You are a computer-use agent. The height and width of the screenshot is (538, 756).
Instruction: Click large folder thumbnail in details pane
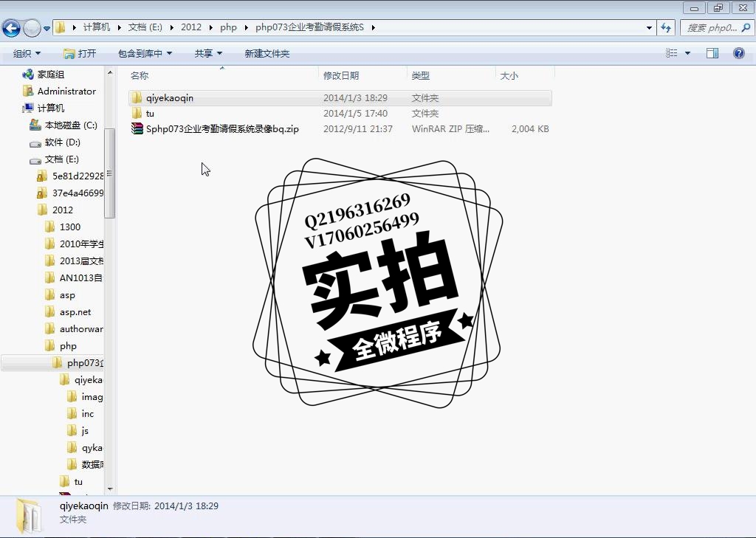pos(30,516)
